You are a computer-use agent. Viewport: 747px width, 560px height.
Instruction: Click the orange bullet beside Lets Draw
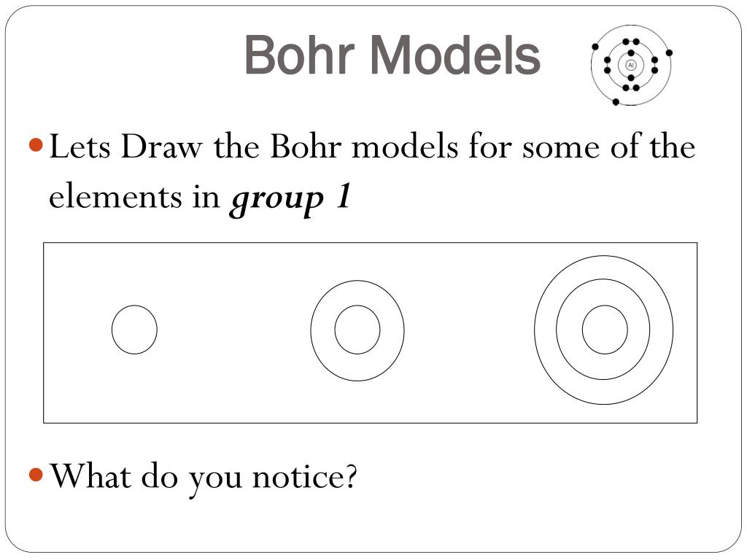36,144
